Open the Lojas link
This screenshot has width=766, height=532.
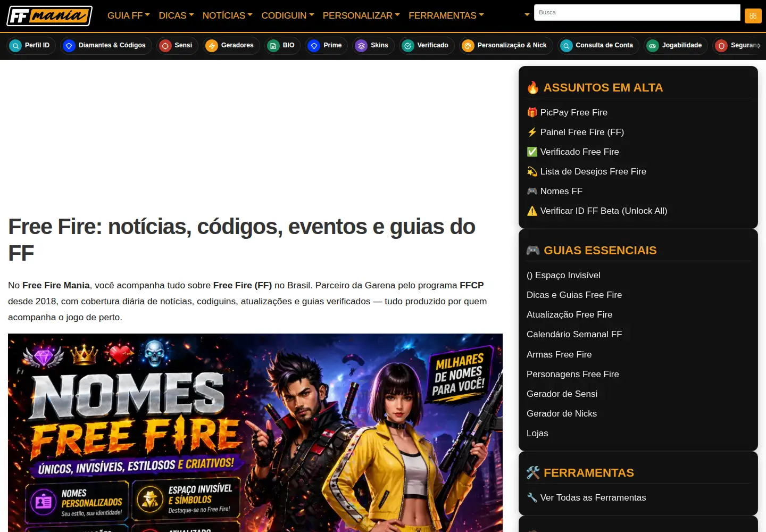click(537, 433)
